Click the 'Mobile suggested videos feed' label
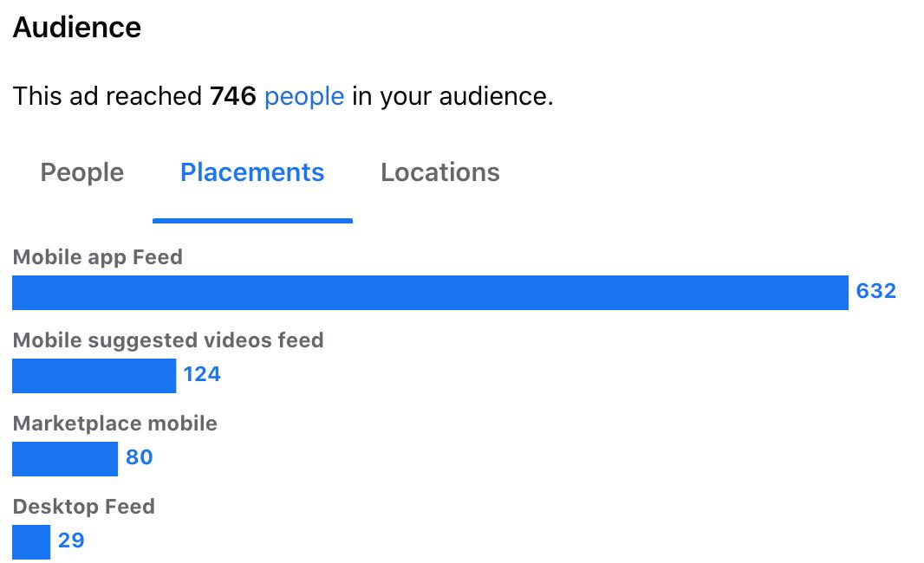Image resolution: width=924 pixels, height=563 pixels. point(168,340)
